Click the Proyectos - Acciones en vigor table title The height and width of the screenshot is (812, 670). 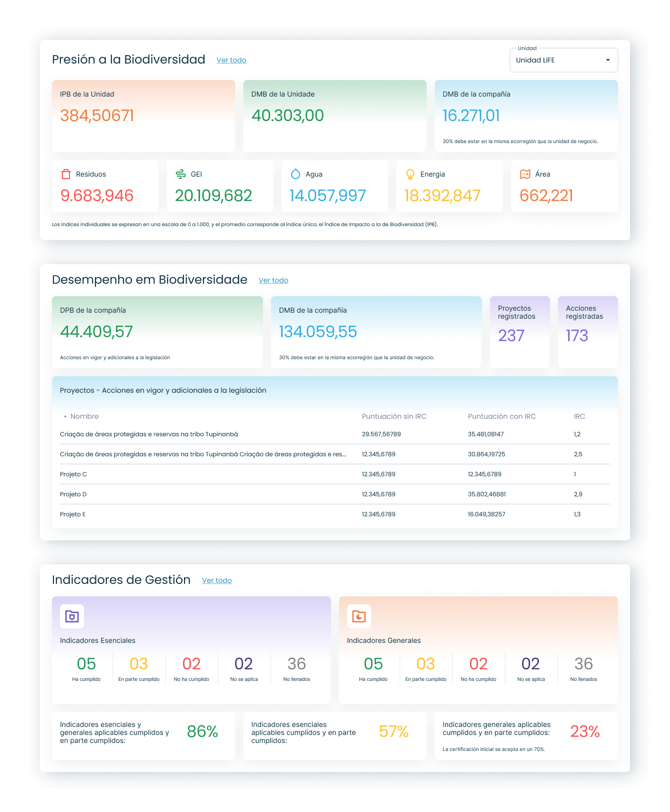pyautogui.click(x=163, y=390)
